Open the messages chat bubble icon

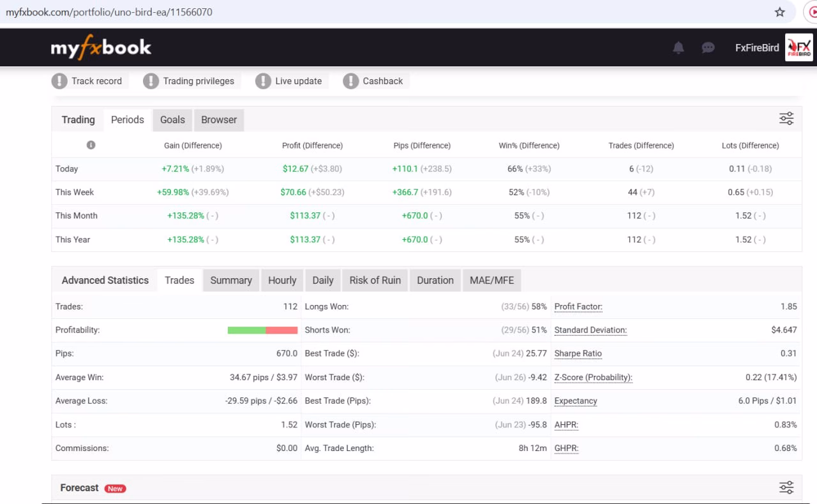pyautogui.click(x=708, y=48)
